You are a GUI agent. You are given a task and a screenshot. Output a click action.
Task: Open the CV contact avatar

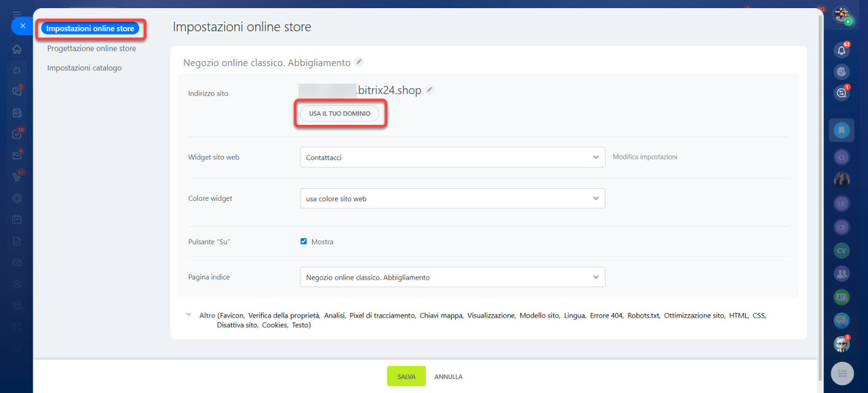[842, 250]
